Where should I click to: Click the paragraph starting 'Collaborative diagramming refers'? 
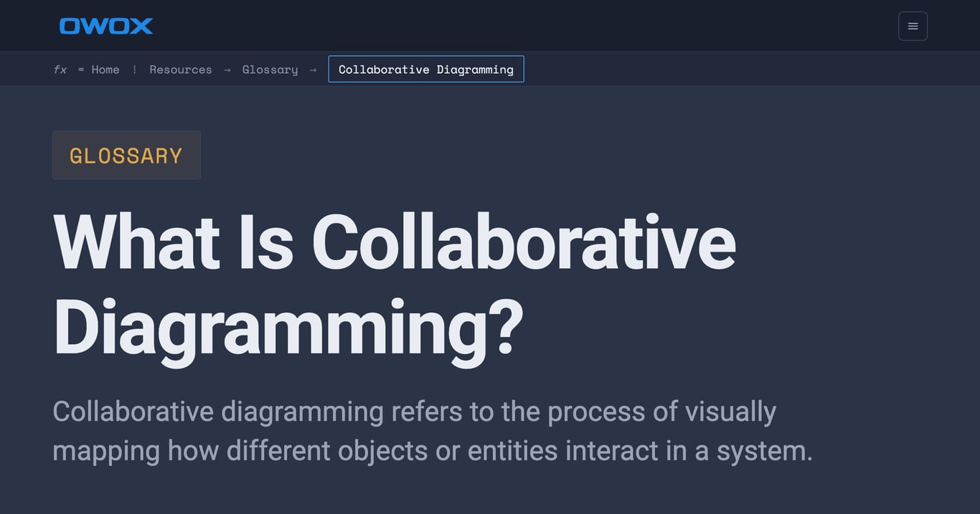pyautogui.click(x=433, y=432)
